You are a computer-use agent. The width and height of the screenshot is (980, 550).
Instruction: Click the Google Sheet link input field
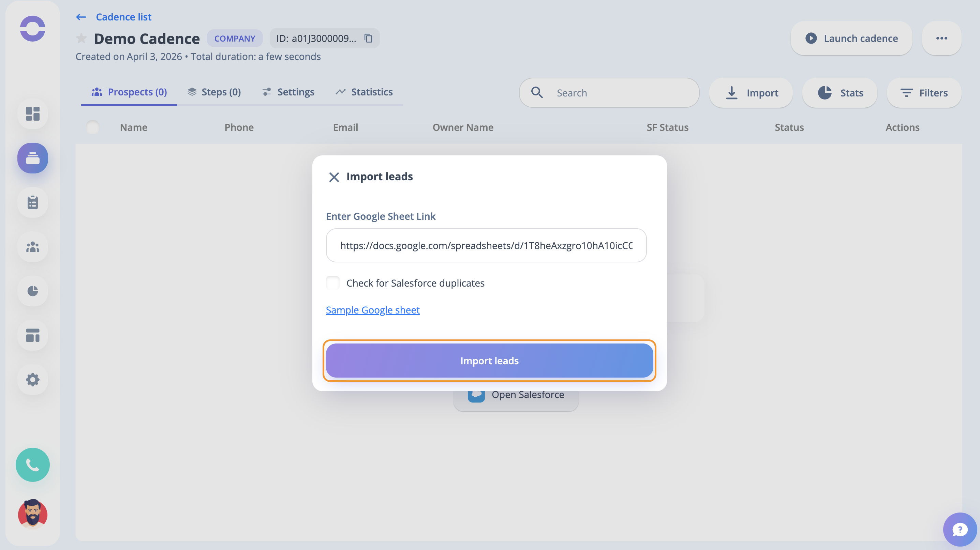point(486,246)
